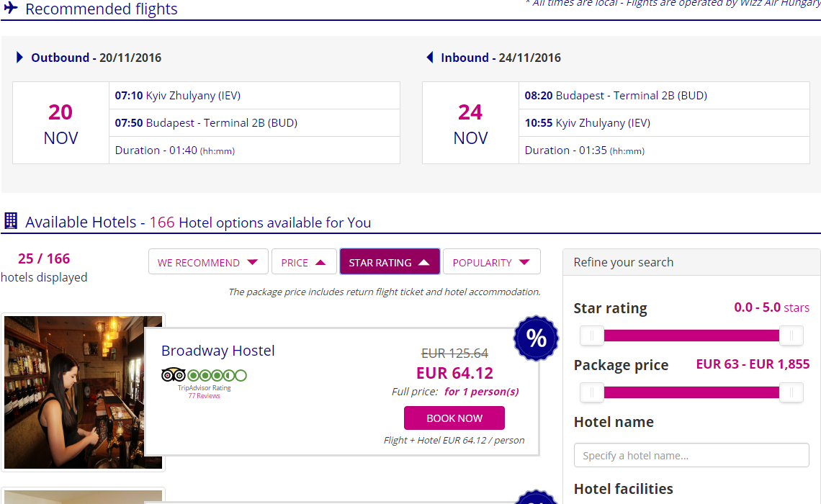
Task: Click the percent discount badge on Broadway Hostel
Action: point(536,338)
